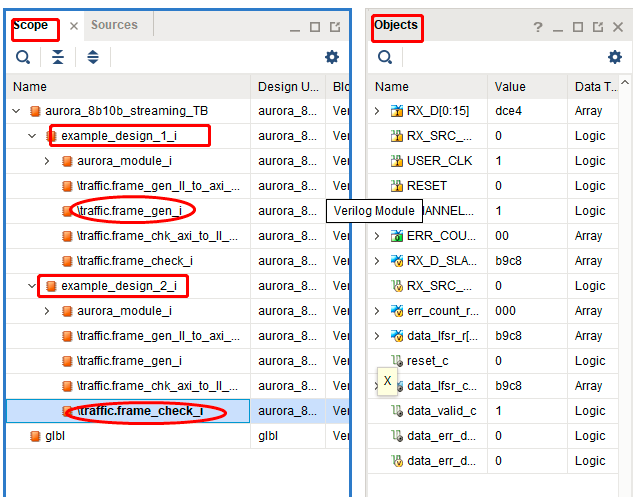
Task: Collapse the example_design_1_i node
Action: tap(32, 136)
